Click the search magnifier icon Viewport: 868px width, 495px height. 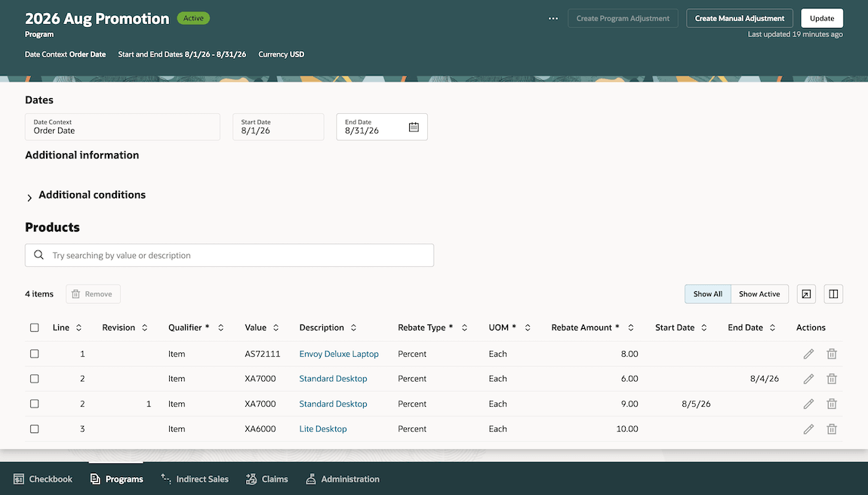(38, 255)
